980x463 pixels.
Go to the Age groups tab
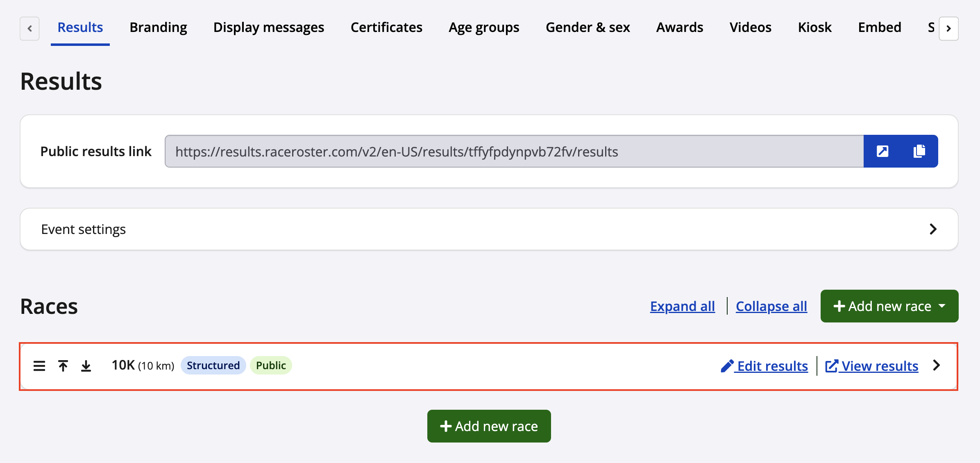tap(484, 27)
